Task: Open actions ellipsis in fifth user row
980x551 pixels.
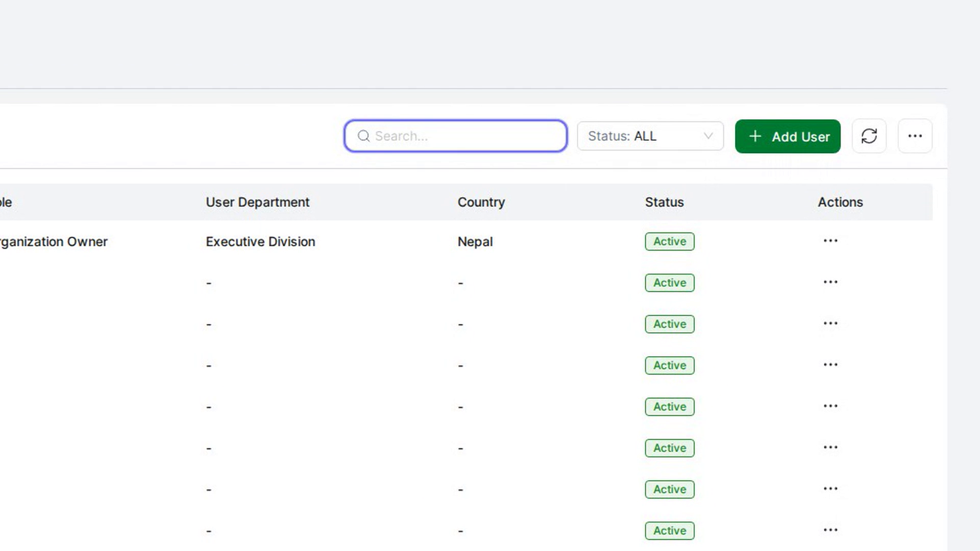Action: [x=830, y=406]
